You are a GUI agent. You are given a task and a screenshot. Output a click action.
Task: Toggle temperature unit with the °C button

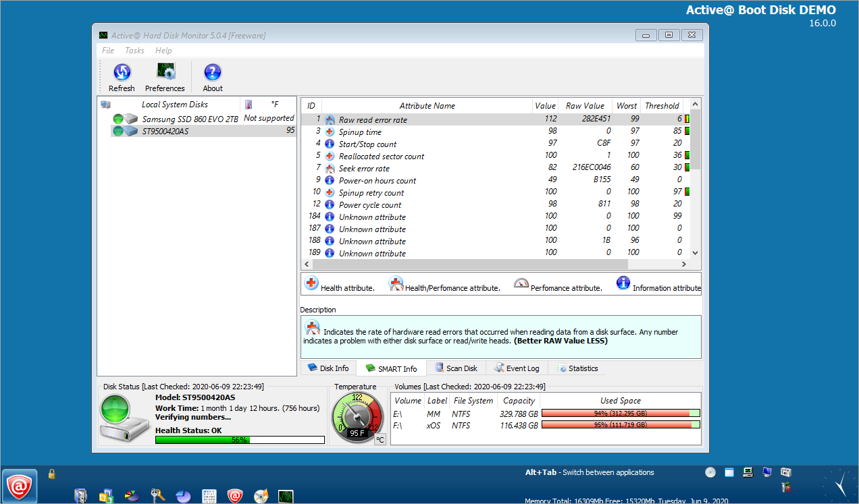(x=380, y=440)
